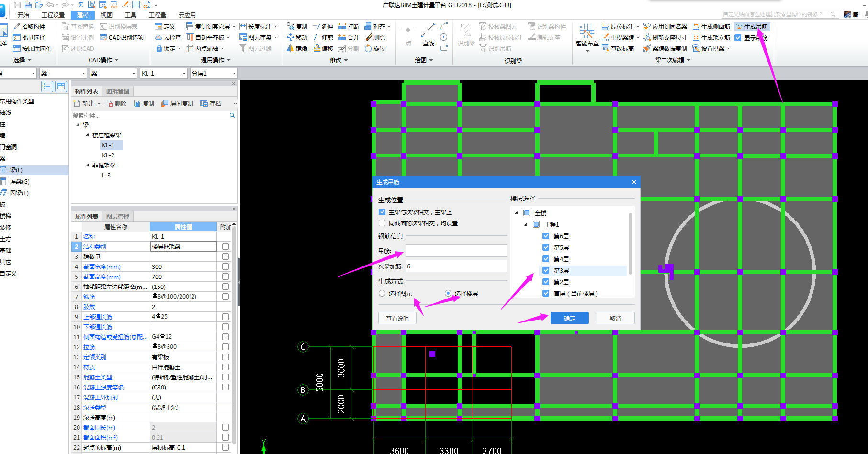Click the 搜索构件 search box
This screenshot has height=454, width=868.
pyautogui.click(x=153, y=115)
